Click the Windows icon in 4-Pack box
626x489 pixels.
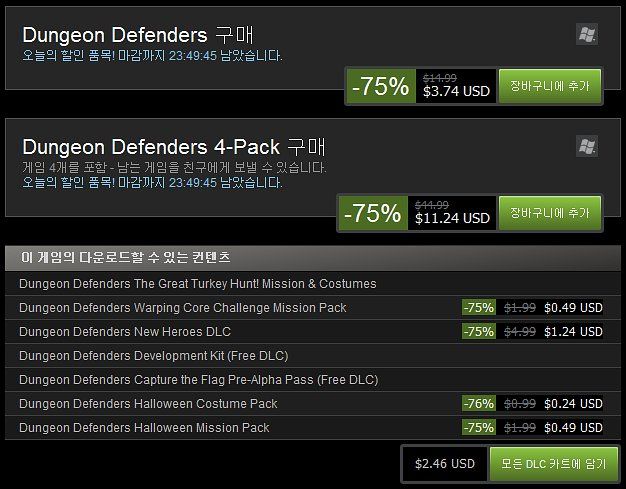(586, 146)
